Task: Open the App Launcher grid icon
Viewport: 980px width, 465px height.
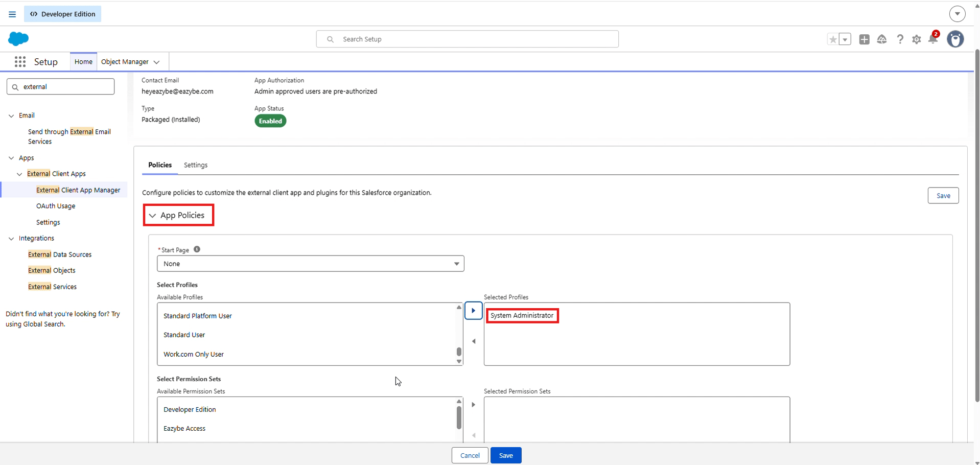Action: [20, 62]
